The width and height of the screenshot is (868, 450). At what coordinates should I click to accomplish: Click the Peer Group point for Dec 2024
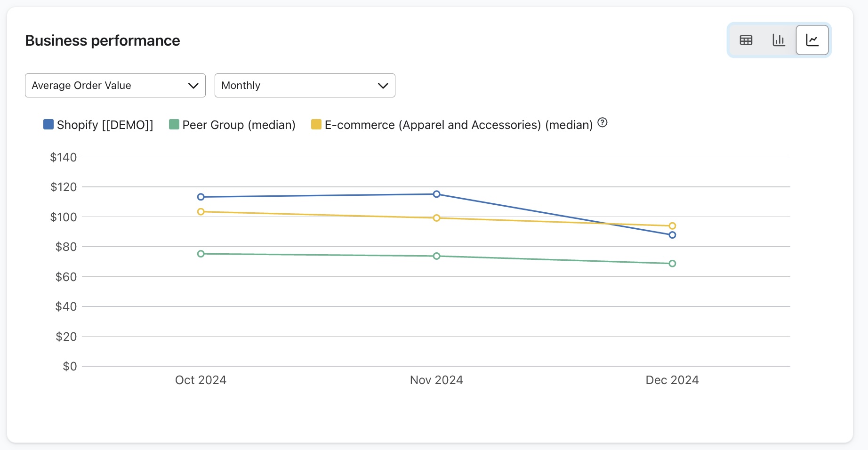[x=672, y=264]
